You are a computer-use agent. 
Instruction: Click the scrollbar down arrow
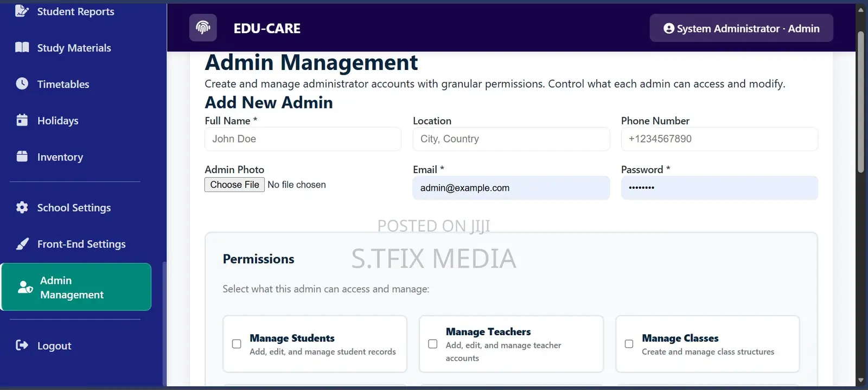(x=860, y=380)
